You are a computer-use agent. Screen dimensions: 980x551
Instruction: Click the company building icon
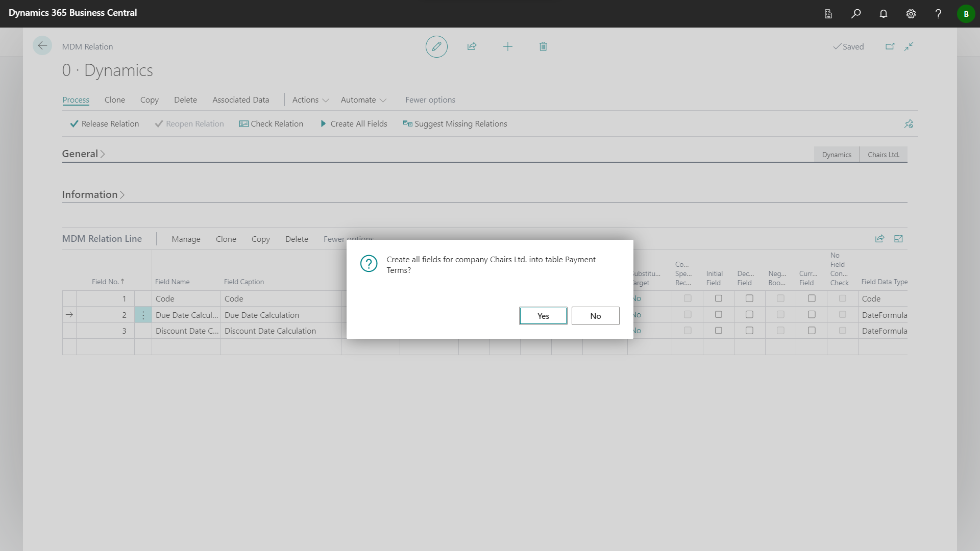[x=828, y=14]
